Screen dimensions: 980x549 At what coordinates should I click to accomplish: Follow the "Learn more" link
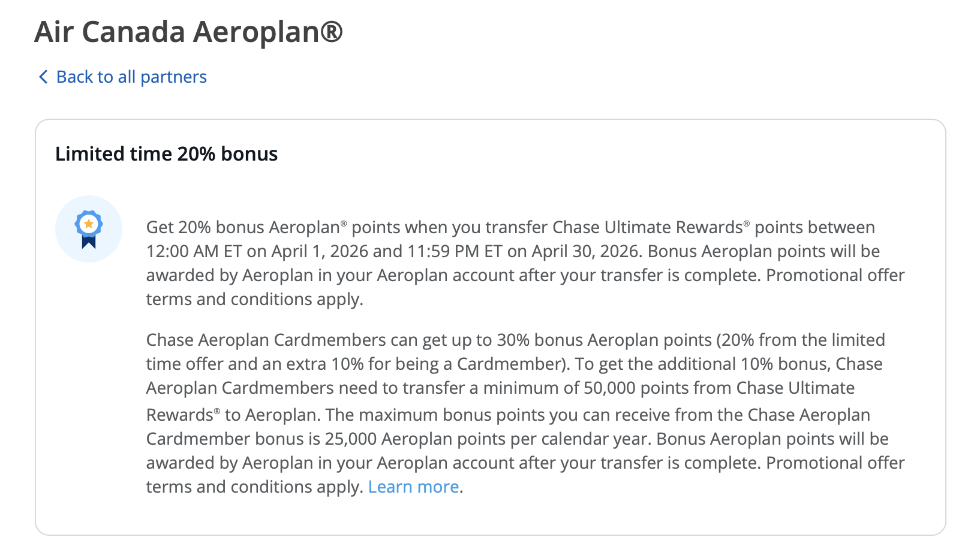[x=413, y=487]
